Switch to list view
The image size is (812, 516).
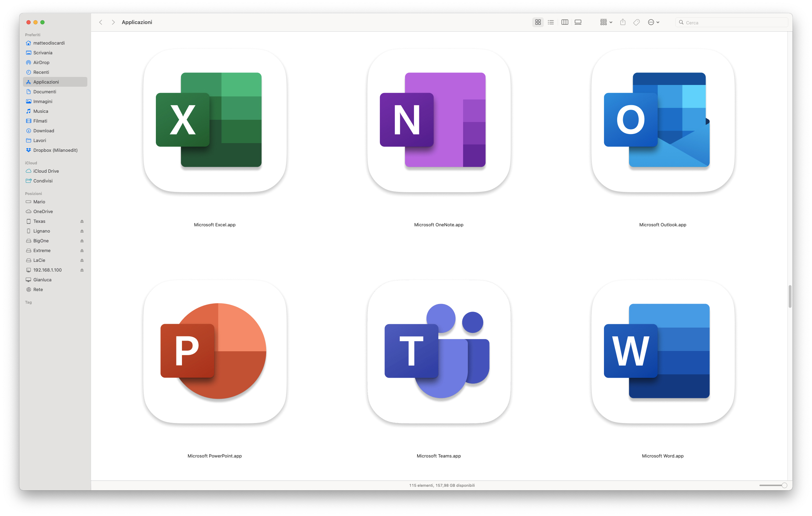click(551, 22)
